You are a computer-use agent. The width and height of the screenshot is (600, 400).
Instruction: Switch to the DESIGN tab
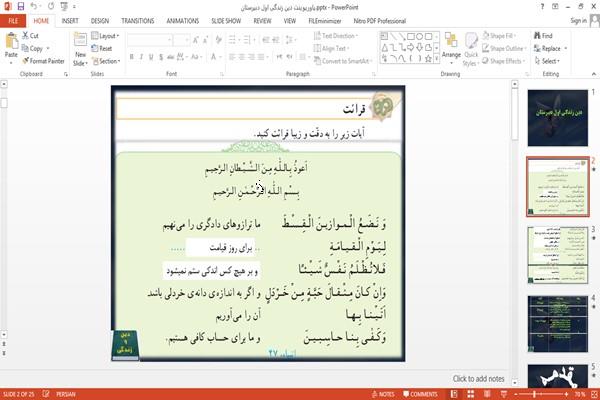pyautogui.click(x=100, y=21)
